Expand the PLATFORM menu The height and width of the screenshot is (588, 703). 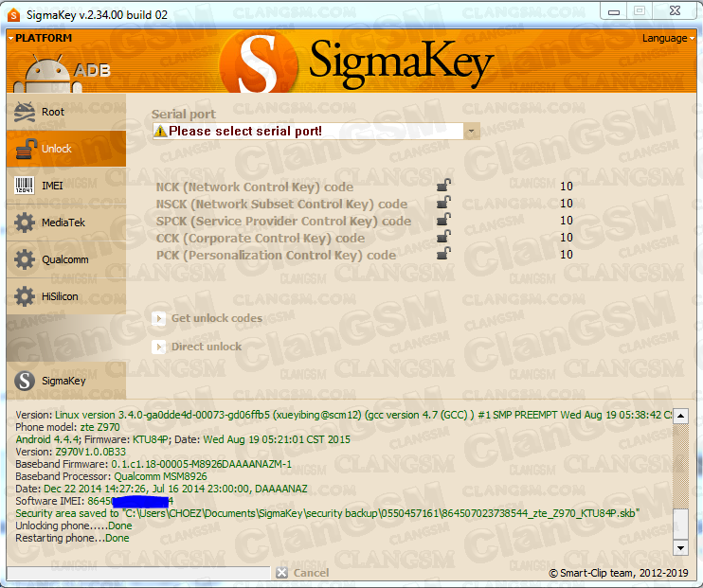click(x=40, y=38)
